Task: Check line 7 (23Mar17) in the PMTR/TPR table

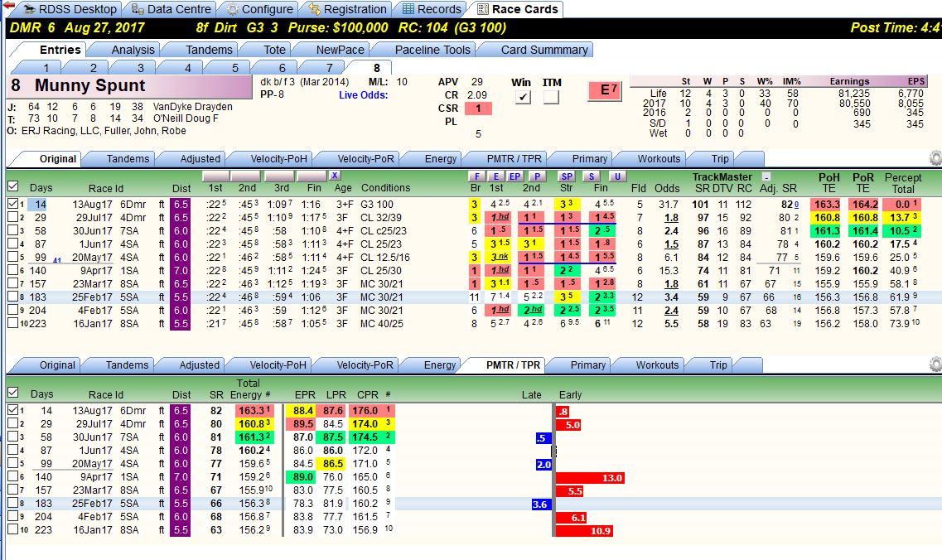Action: coord(12,489)
